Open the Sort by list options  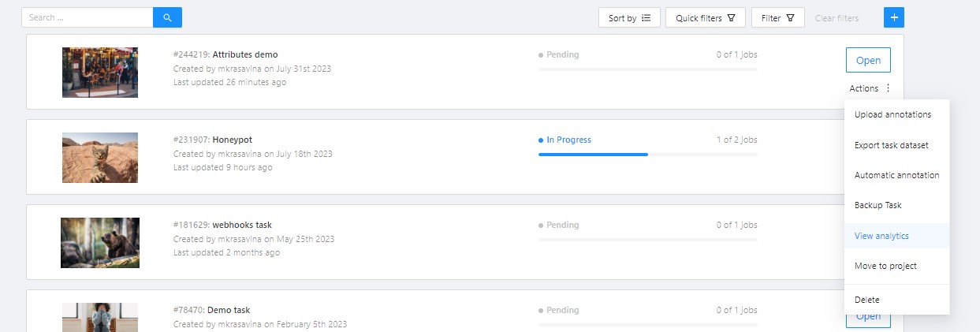(x=629, y=18)
